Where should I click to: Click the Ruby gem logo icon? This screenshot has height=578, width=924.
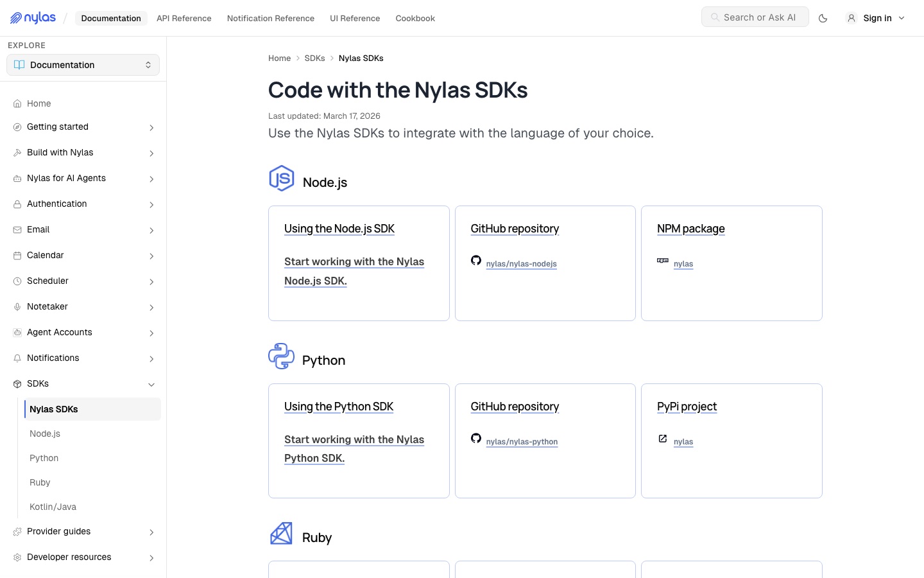[281, 534]
